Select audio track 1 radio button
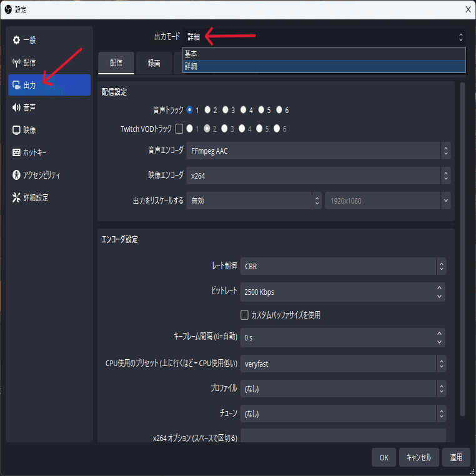Screen dimensions: 476x476 pos(190,109)
